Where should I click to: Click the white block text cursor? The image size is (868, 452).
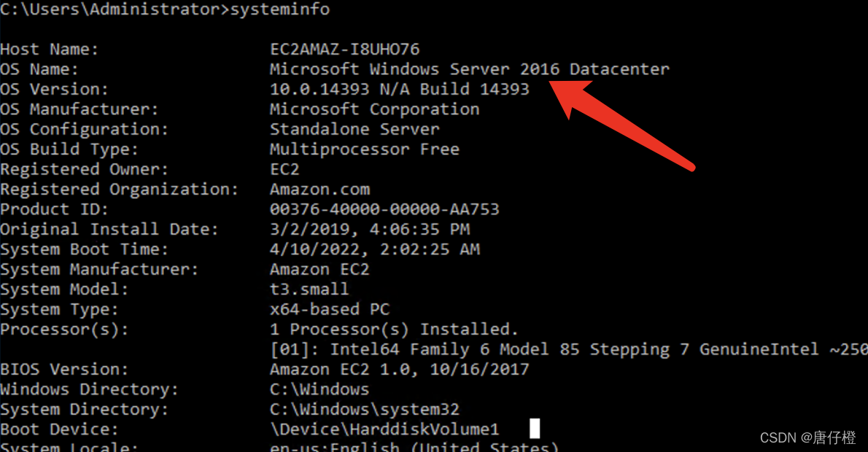tap(535, 428)
